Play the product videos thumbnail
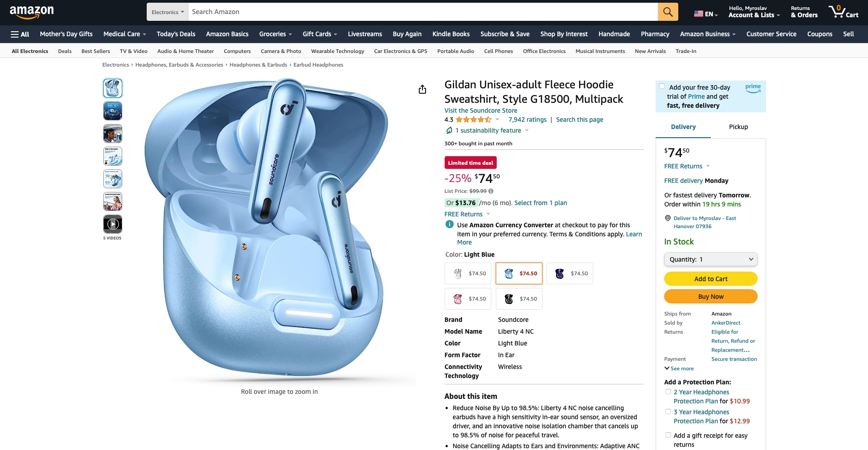 pyautogui.click(x=113, y=224)
